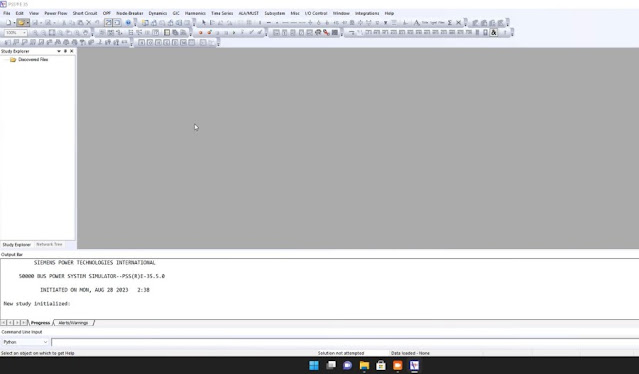Open the dropdown arrow beside Open folder
This screenshot has width=639, height=374.
[x=27, y=23]
